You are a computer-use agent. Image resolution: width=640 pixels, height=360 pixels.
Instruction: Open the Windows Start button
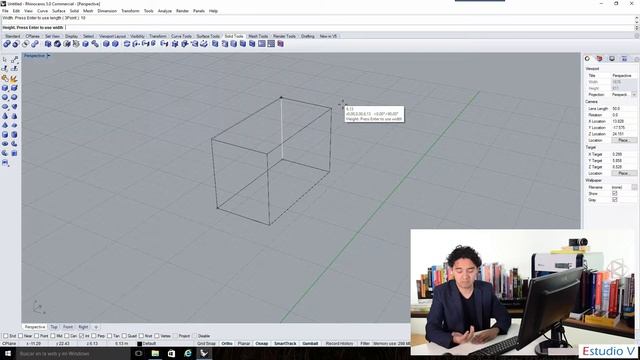8,353
